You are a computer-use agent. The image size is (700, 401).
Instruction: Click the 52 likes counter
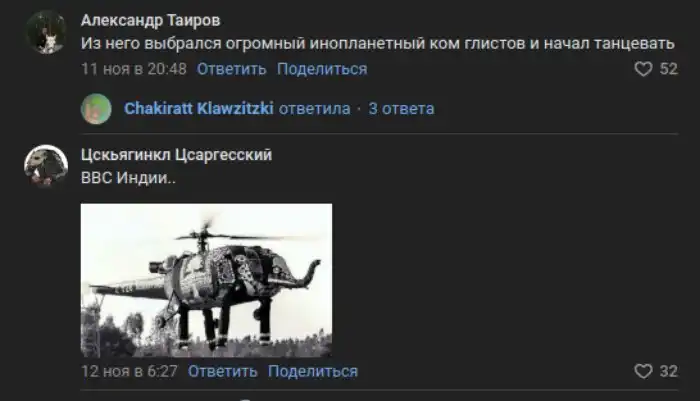tap(668, 69)
